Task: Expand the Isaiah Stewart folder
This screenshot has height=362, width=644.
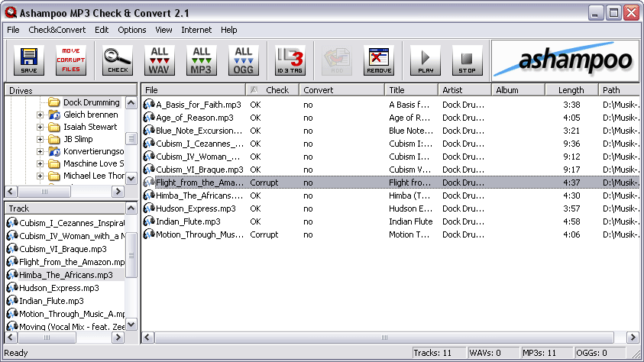Action: [40, 128]
